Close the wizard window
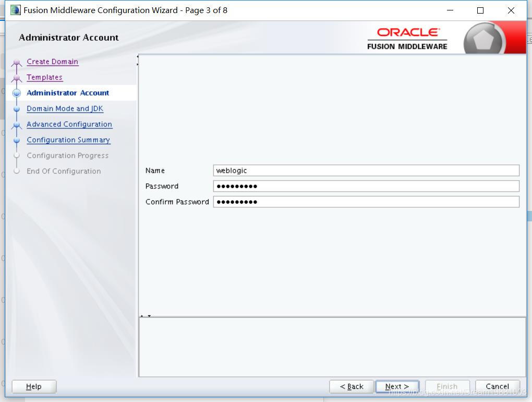This screenshot has width=532, height=402. pyautogui.click(x=511, y=10)
